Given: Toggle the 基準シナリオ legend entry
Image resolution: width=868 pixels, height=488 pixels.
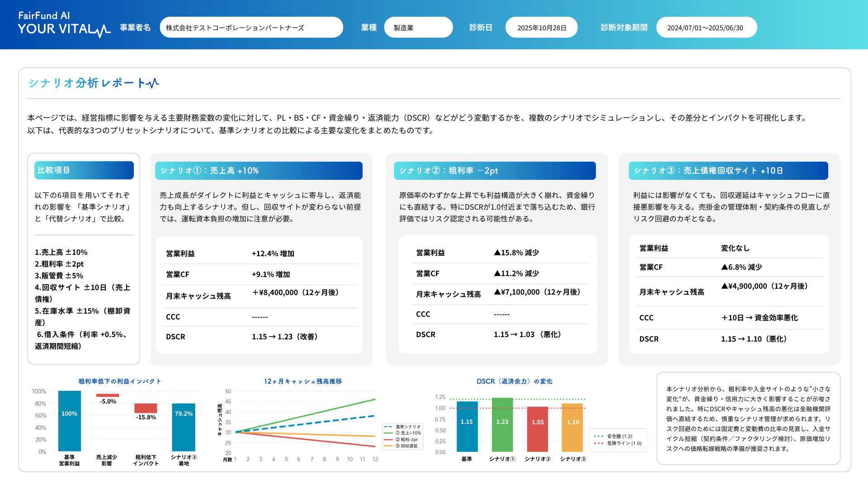Looking at the screenshot, I should (x=403, y=427).
